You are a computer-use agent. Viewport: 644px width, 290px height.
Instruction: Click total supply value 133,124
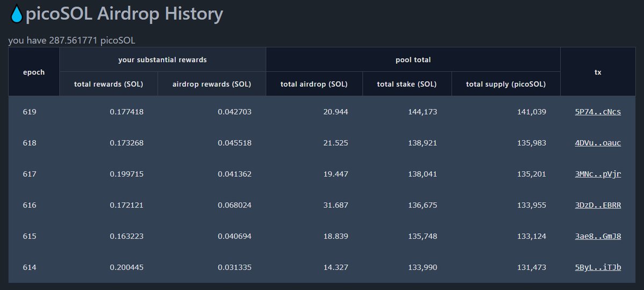(x=531, y=236)
